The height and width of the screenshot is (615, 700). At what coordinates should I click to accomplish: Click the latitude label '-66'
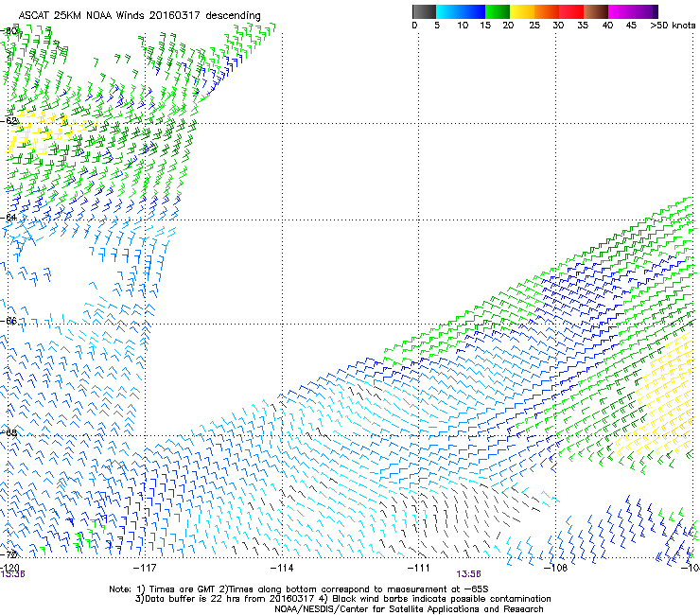click(x=9, y=321)
